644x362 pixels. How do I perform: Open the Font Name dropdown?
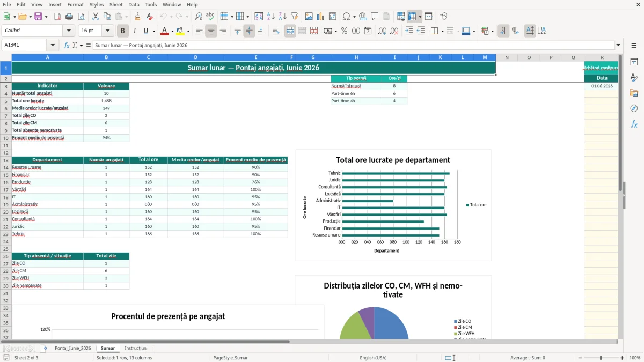(x=69, y=31)
